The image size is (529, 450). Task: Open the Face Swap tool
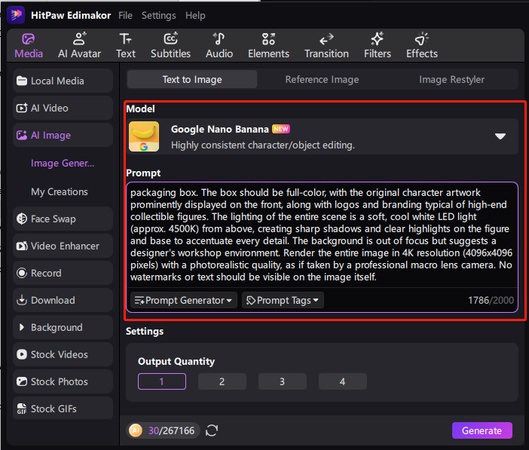pos(63,219)
